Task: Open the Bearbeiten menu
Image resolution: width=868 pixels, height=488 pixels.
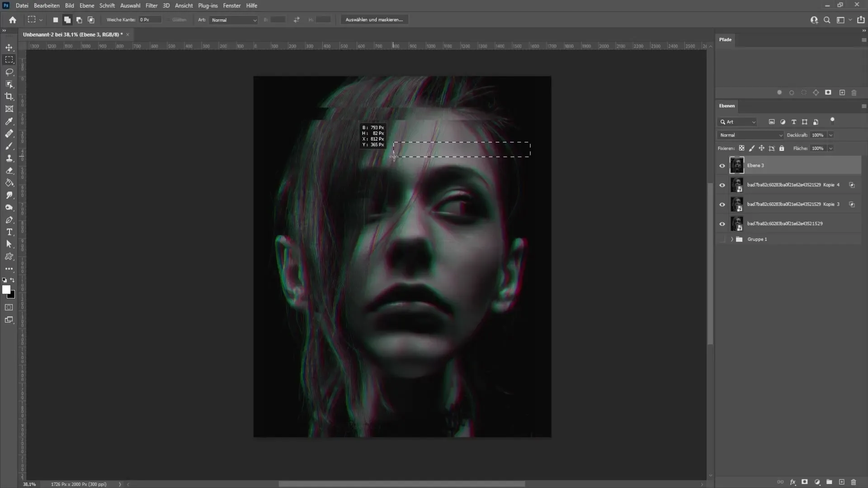Action: click(x=47, y=5)
